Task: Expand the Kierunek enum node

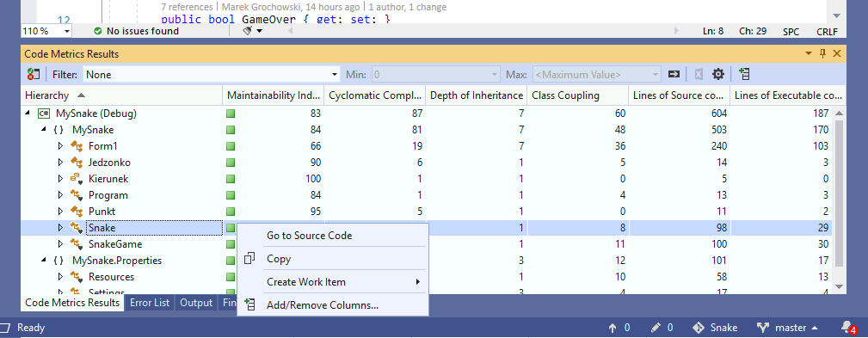Action: (61, 179)
